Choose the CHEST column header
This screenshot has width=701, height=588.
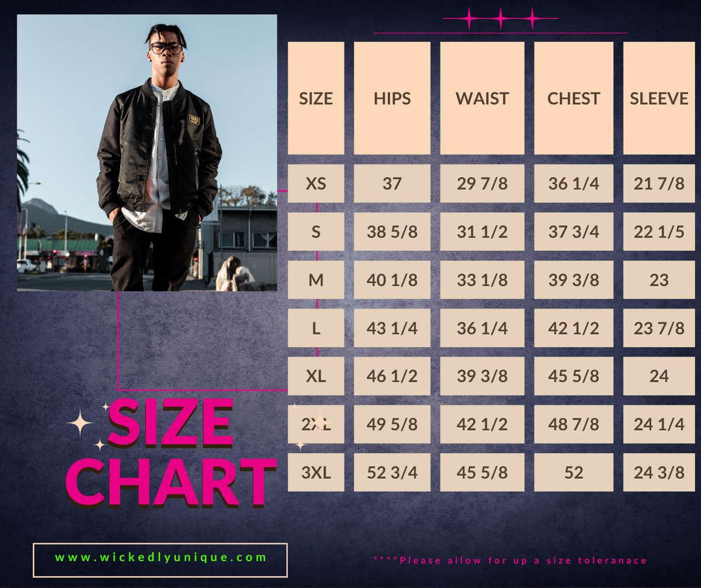point(573,98)
